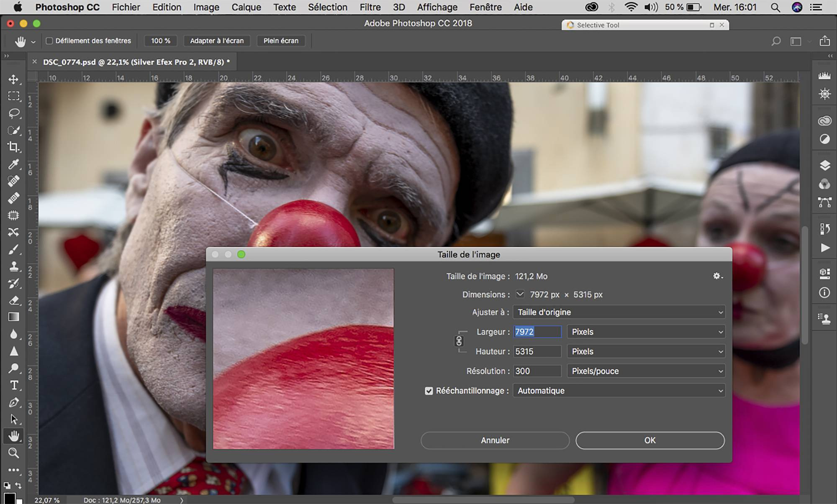Select the History Brush tool
837x504 pixels.
(x=14, y=283)
